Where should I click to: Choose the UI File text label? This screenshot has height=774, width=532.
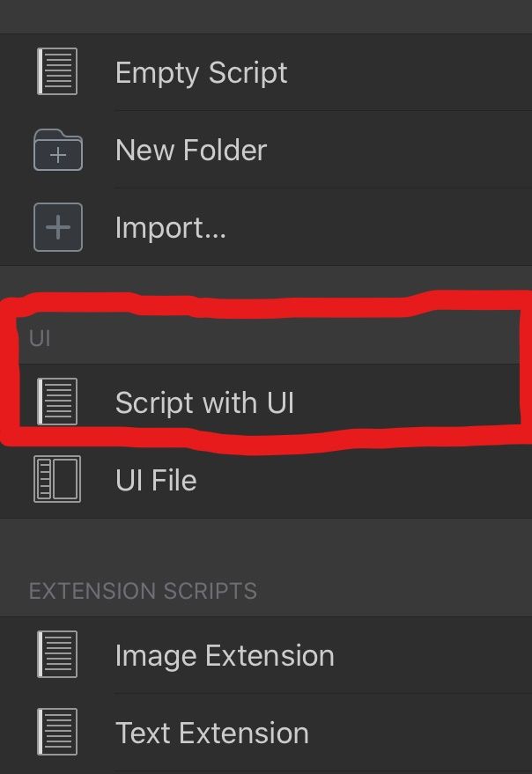pos(156,480)
